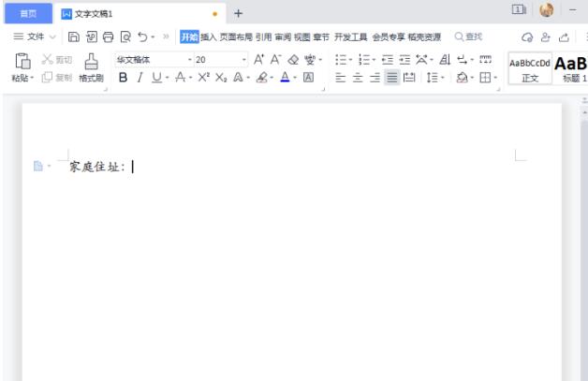
Task: Expand the bullet list dropdown
Action: (x=350, y=60)
